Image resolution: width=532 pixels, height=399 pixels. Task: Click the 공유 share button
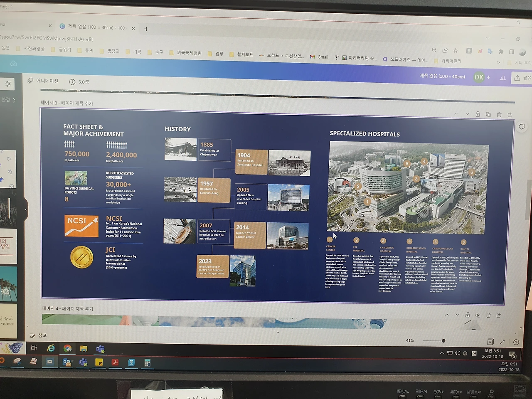(522, 78)
